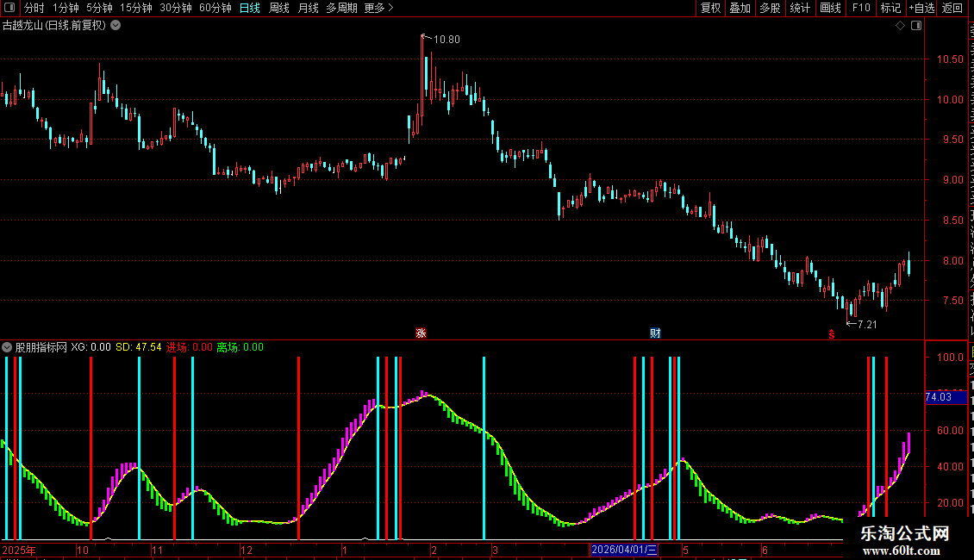
Task: Open dropdown next to 古越龙山 title
Action: click(x=116, y=25)
